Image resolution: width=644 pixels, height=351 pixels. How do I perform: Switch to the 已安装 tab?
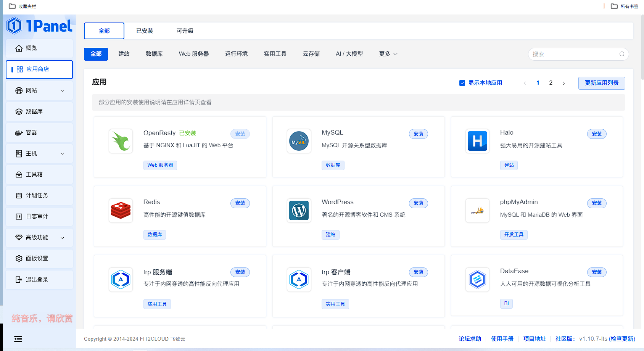(x=145, y=31)
